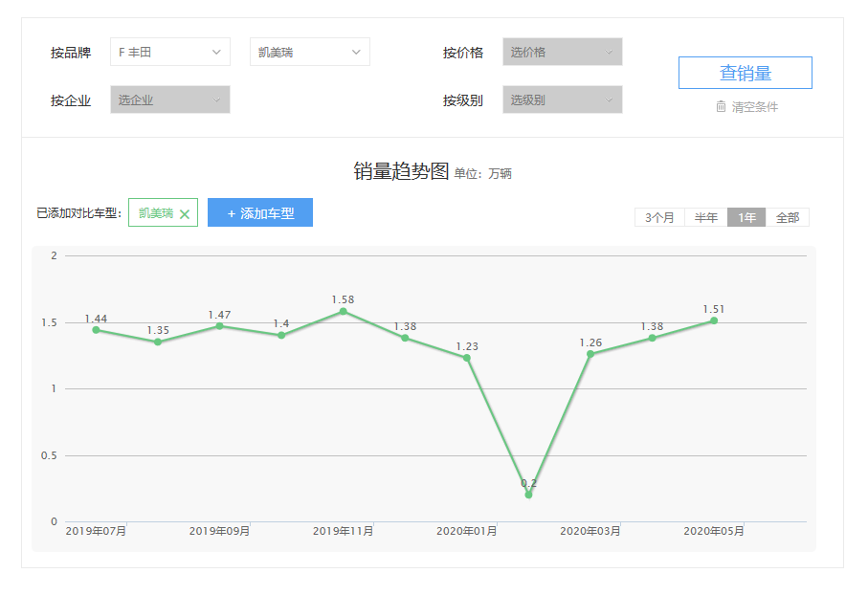Click the 1.26 data point marker

click(x=590, y=354)
